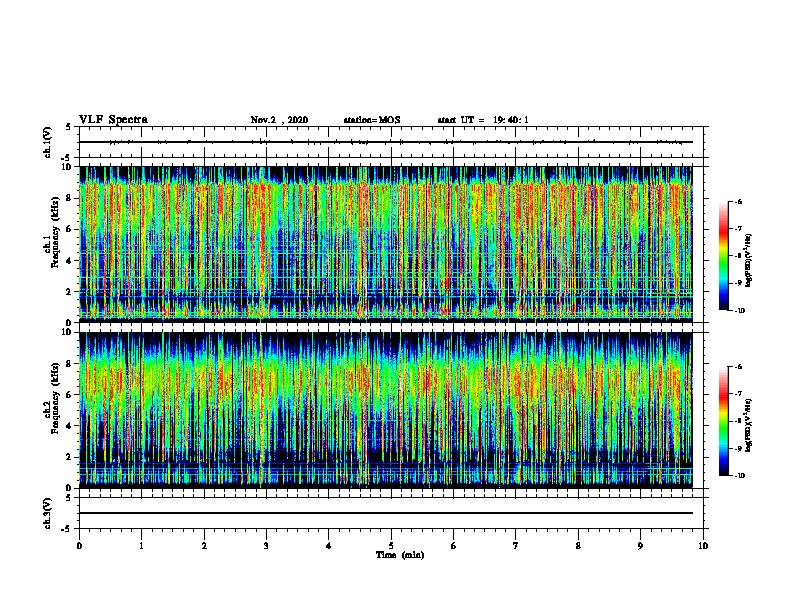Click the time axis tick label '9'
The image size is (792, 612).
pos(640,546)
